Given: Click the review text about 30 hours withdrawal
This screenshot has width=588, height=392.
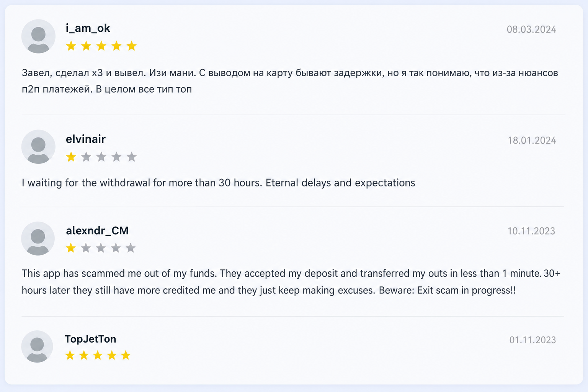Looking at the screenshot, I should (x=218, y=183).
